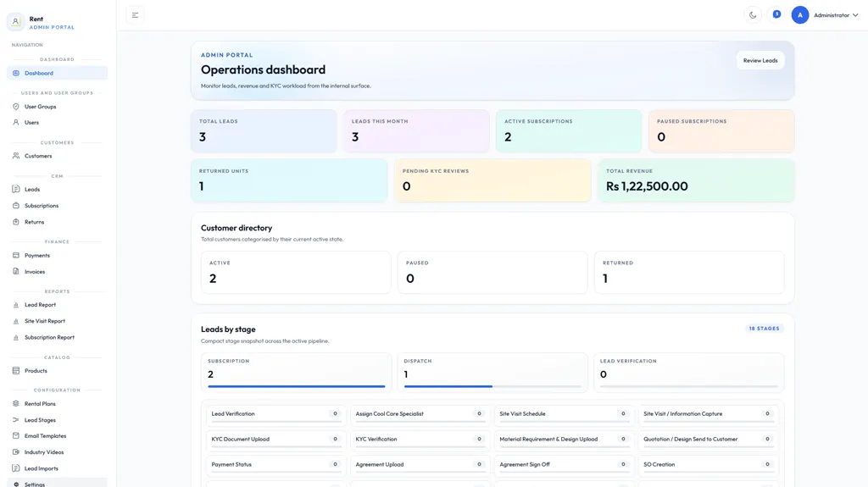Click the Email Templates envelope icon

pos(15,436)
